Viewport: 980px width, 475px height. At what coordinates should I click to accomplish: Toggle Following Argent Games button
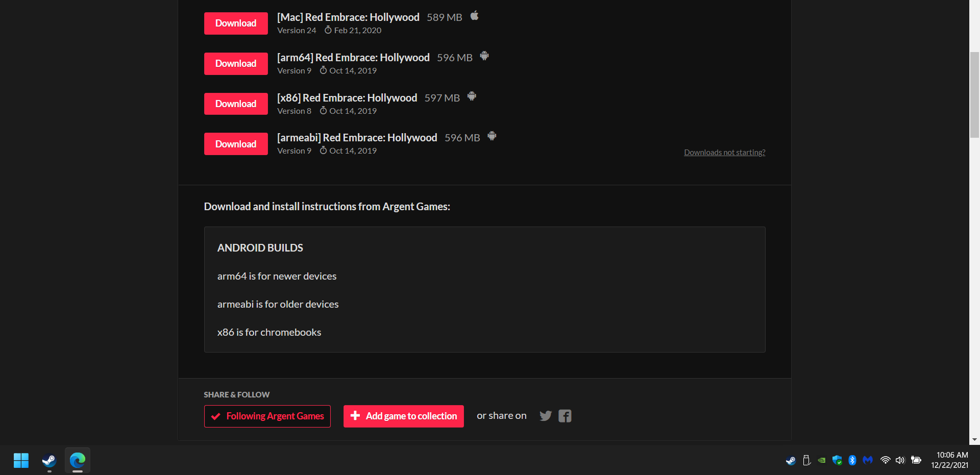267,416
